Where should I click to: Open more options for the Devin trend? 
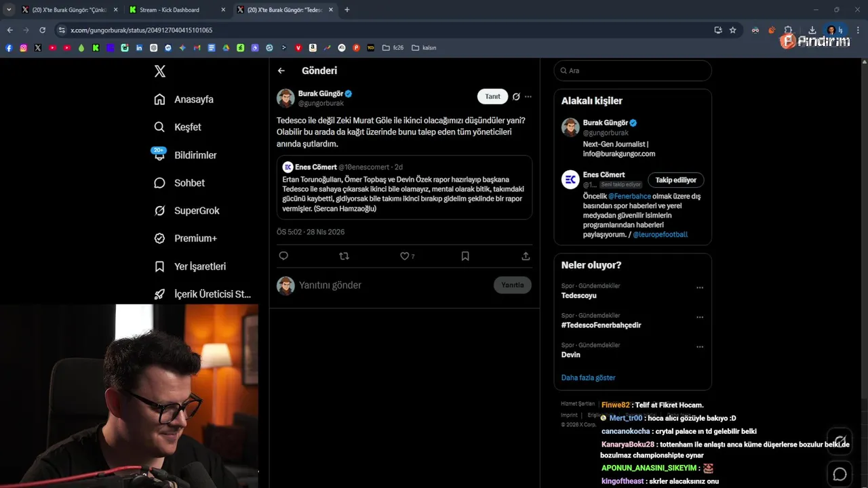click(700, 348)
